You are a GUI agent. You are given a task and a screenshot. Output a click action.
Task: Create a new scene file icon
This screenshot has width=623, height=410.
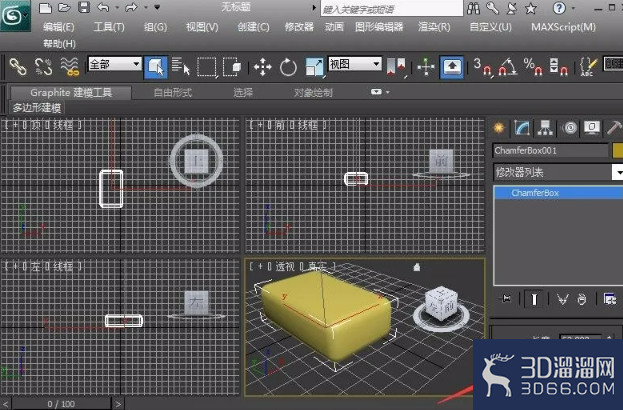click(x=46, y=8)
